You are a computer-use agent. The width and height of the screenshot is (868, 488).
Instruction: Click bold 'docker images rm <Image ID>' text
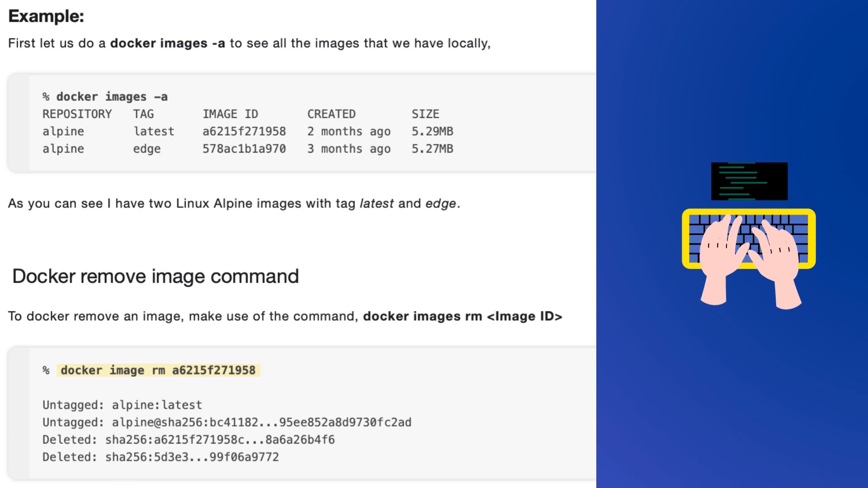(x=462, y=316)
